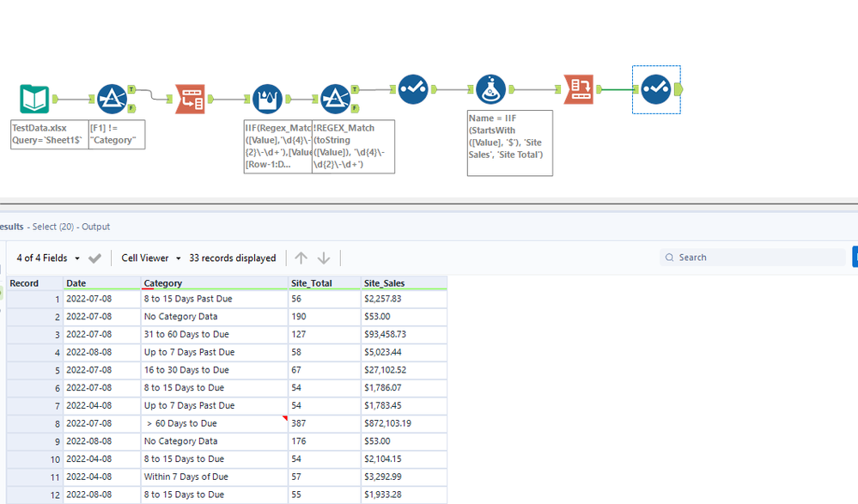The height and width of the screenshot is (504, 858).
Task: Click cell '8 to 15 Days Past Due'
Action: (x=215, y=299)
